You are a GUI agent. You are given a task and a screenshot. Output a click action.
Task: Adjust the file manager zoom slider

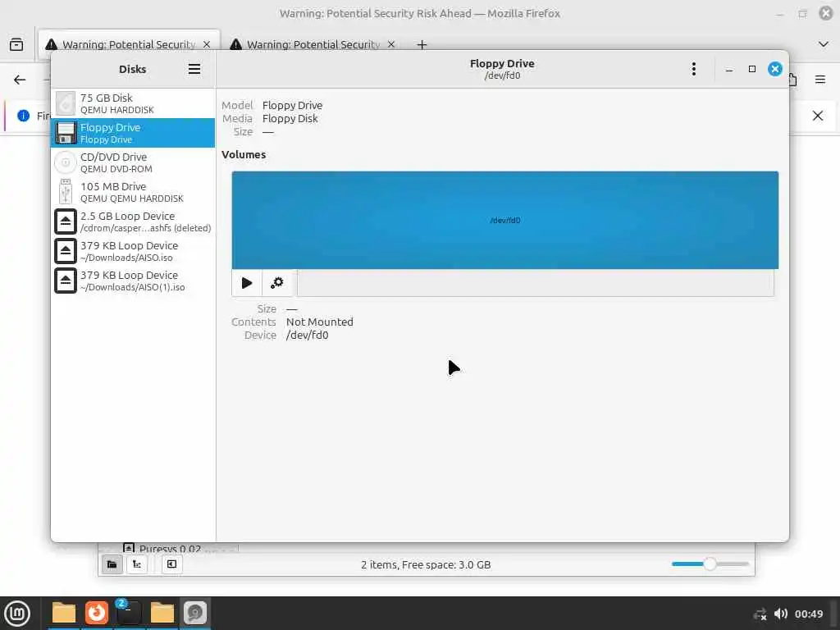(x=710, y=564)
